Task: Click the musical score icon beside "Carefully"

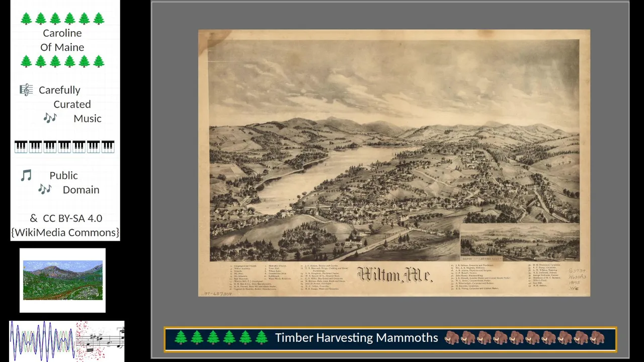Action: pos(26,90)
